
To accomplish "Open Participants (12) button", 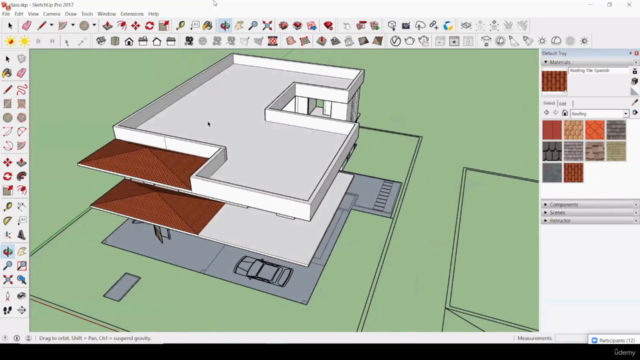I will 613,340.
